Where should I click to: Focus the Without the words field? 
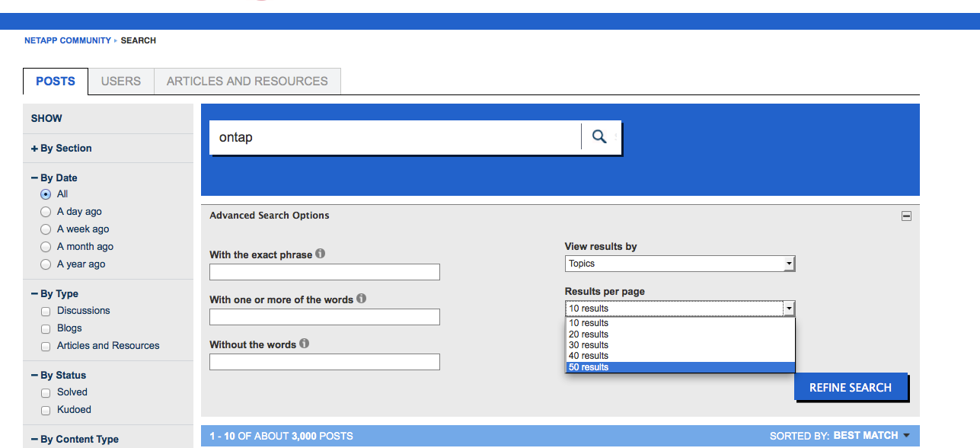pyautogui.click(x=324, y=362)
